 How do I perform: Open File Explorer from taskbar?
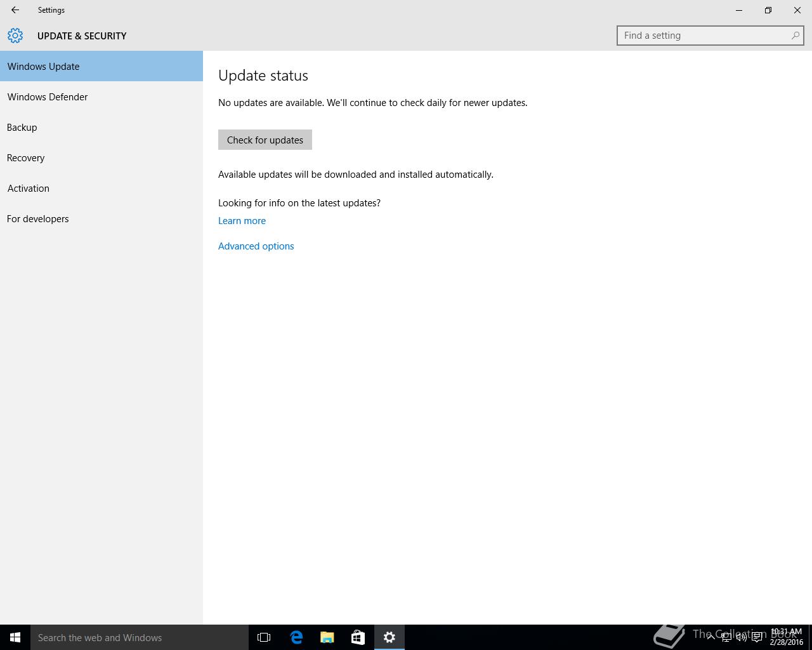(327, 637)
